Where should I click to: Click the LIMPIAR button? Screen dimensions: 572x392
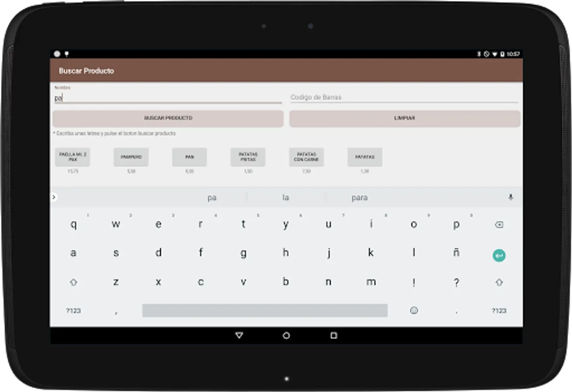click(x=405, y=118)
